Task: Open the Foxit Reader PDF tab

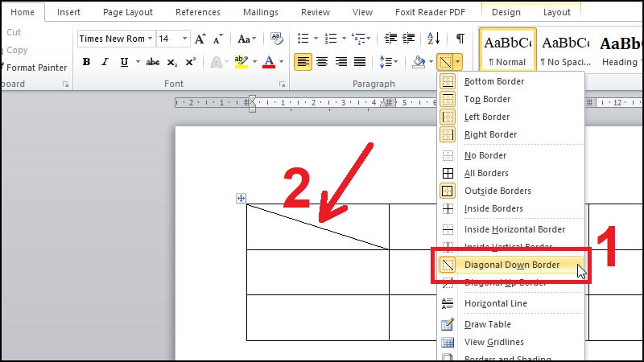Action: pos(430,12)
